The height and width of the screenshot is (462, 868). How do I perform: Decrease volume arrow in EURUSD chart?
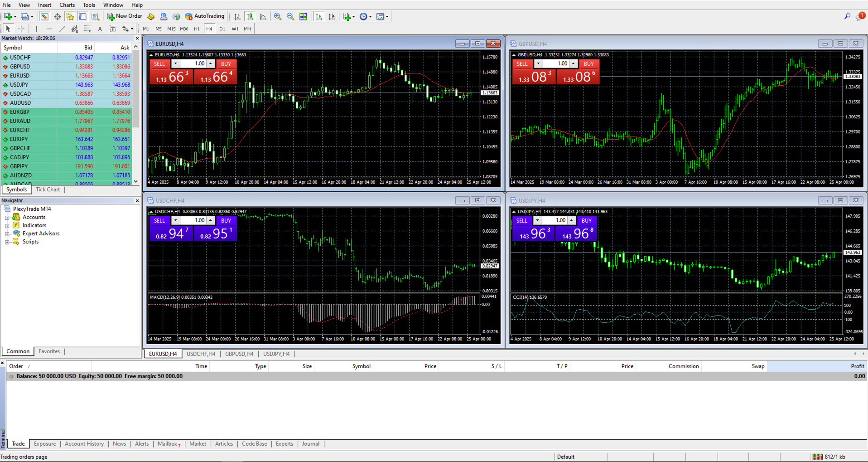point(175,64)
